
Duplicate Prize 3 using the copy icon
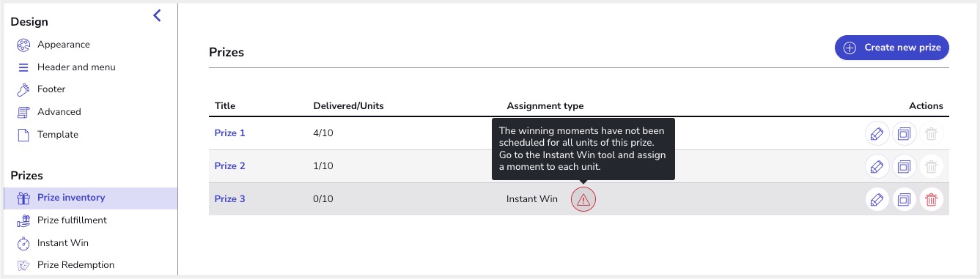905,198
